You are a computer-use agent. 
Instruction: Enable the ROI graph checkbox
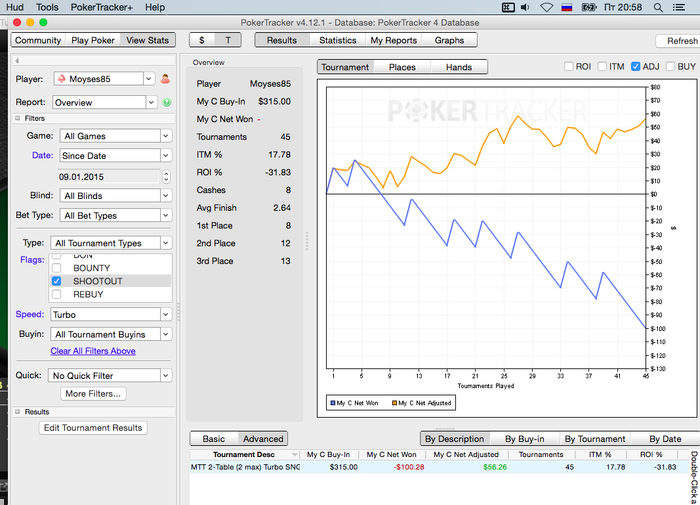569,67
